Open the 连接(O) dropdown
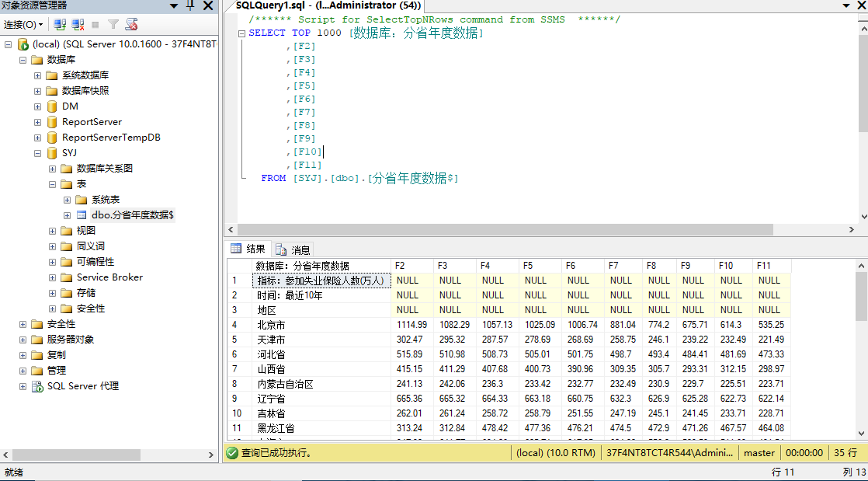Screen dimensions: 868x481 pyautogui.click(x=23, y=24)
